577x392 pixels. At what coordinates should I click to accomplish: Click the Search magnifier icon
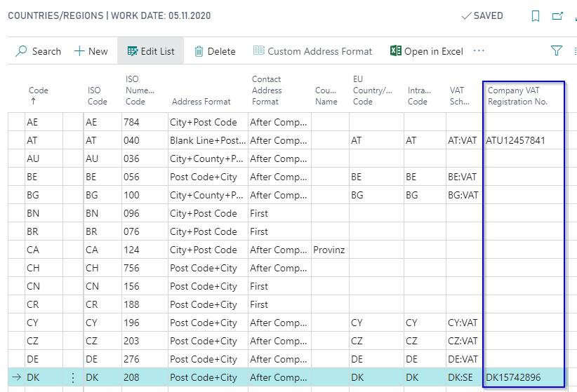pyautogui.click(x=21, y=50)
